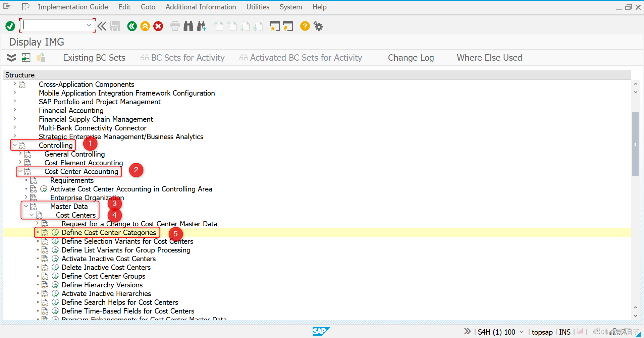Click the red Cancel X icon

click(158, 26)
